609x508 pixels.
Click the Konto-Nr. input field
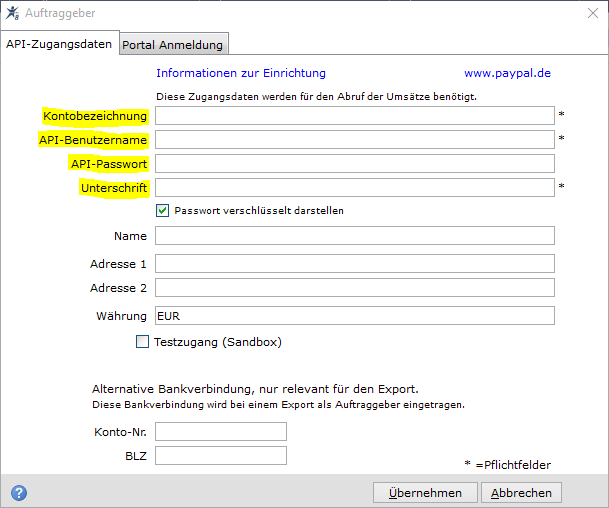click(221, 431)
